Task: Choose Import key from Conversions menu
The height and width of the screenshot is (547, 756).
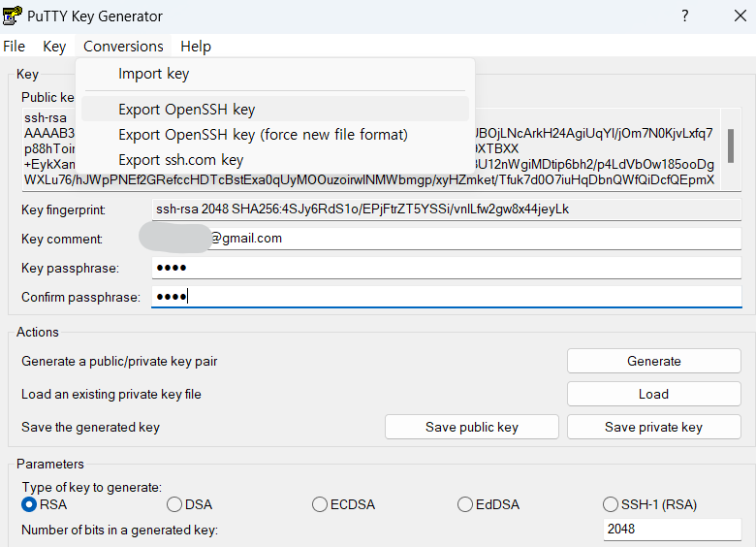Action: coord(275,74)
